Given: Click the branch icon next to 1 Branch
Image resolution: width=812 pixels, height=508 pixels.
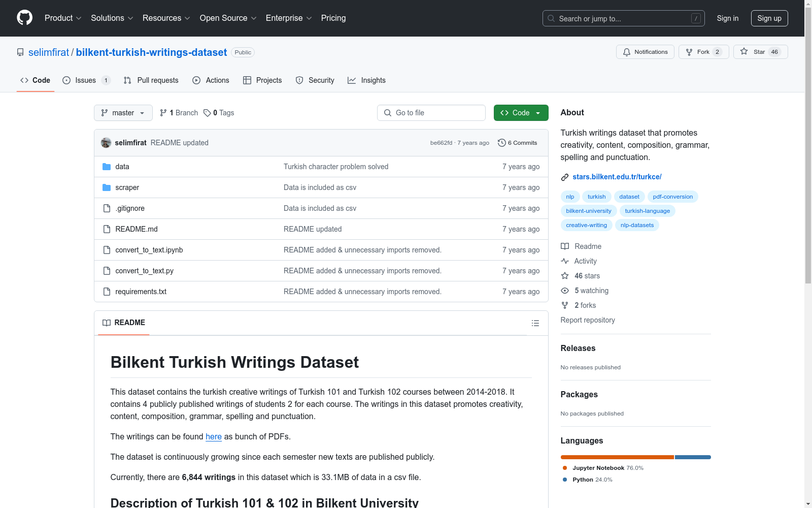Looking at the screenshot, I should [x=163, y=113].
